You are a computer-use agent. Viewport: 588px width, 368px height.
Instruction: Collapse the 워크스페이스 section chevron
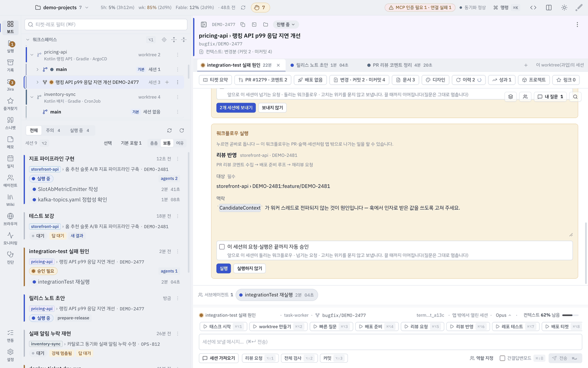28,40
